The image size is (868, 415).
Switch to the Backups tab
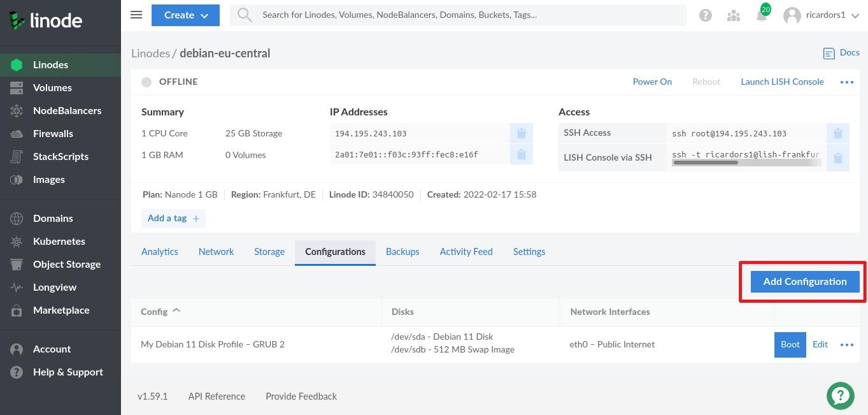click(x=402, y=252)
